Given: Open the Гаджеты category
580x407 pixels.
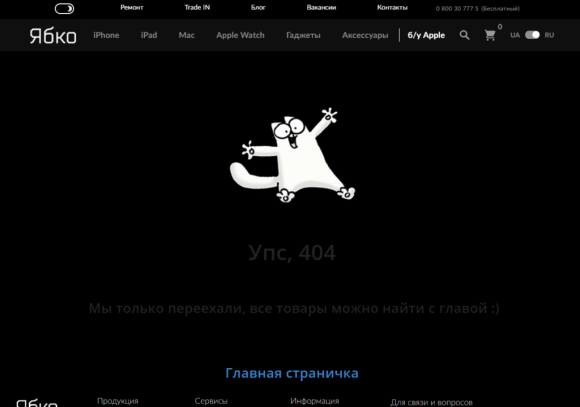Looking at the screenshot, I should [303, 35].
